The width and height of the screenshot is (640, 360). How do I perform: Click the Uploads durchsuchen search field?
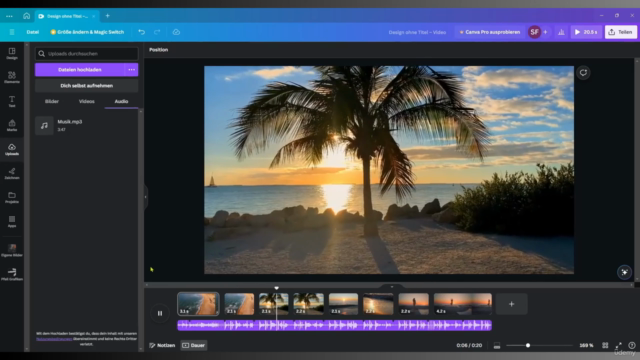(87, 53)
